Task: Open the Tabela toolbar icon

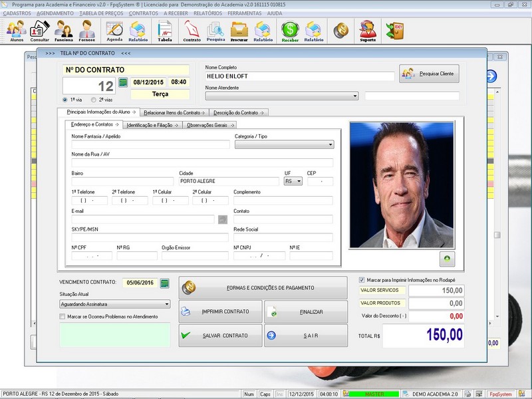Action: click(164, 31)
